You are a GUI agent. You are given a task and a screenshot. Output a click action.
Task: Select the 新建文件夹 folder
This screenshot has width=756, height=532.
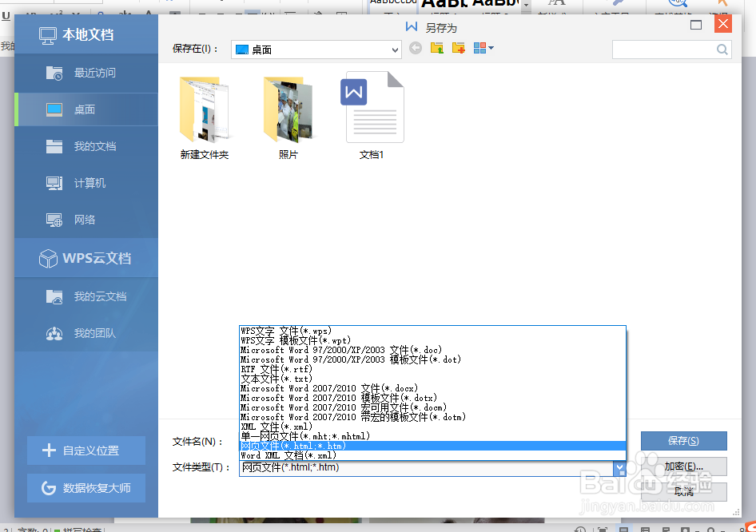pos(205,117)
